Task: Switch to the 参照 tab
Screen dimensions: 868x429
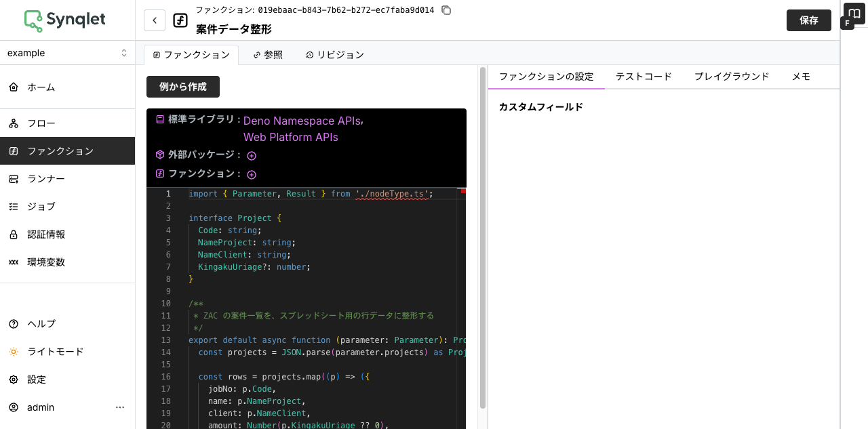Action: click(x=268, y=55)
